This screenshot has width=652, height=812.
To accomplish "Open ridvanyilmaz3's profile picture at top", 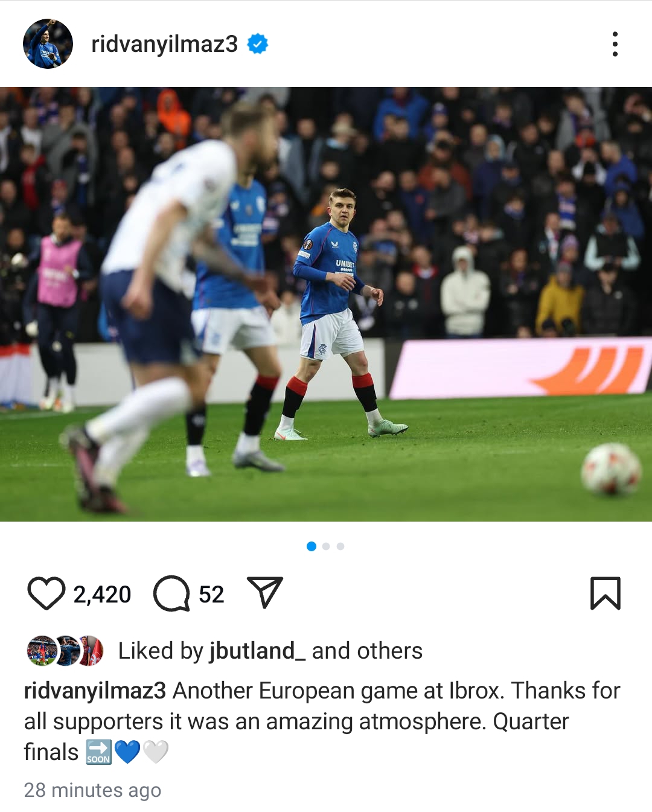I will [48, 44].
